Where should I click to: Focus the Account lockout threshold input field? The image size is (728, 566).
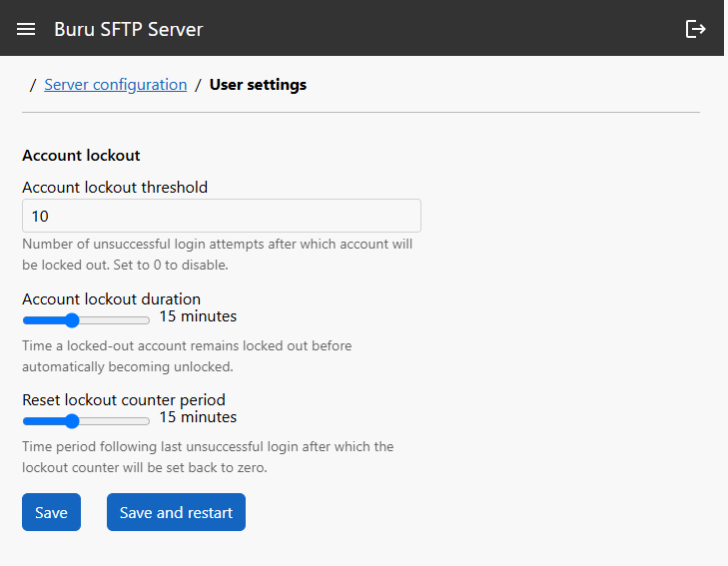222,216
